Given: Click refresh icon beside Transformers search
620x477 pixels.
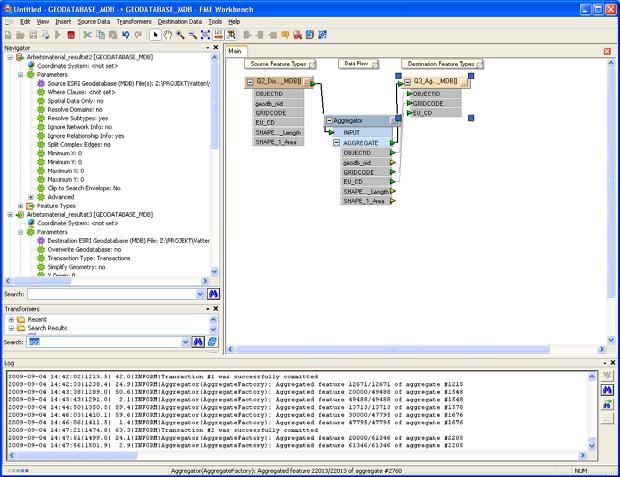Looking at the screenshot, I should (212, 342).
